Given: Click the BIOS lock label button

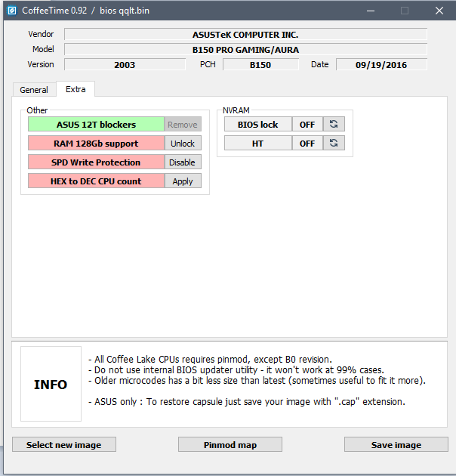Looking at the screenshot, I should click(x=258, y=124).
